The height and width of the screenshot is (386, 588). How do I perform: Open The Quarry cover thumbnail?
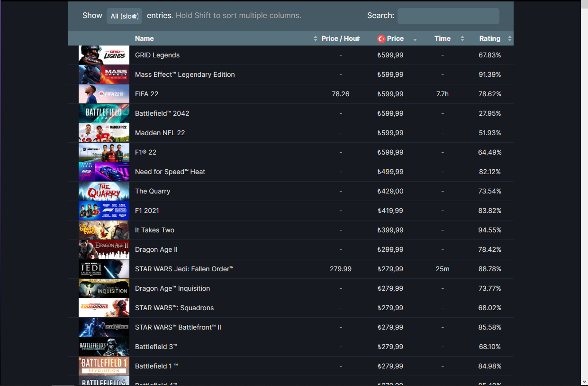click(104, 191)
